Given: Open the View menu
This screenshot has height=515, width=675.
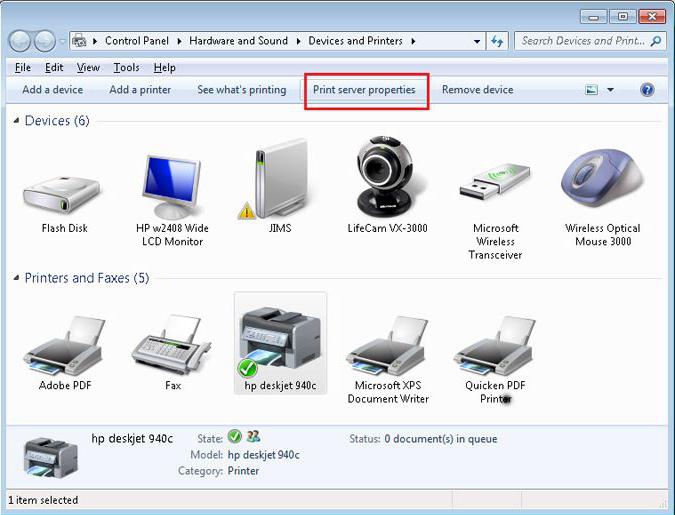Looking at the screenshot, I should tap(88, 68).
